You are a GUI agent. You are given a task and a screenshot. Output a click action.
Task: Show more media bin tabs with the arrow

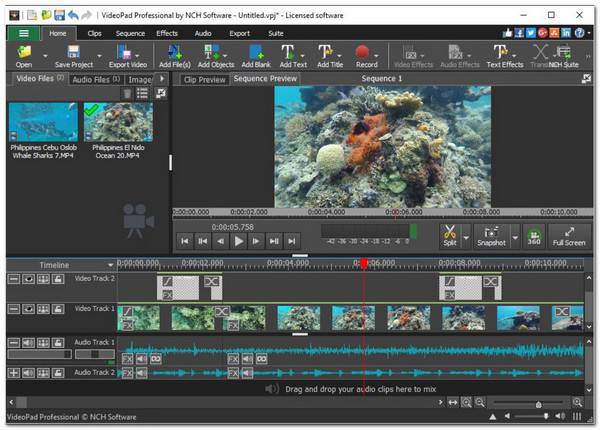coord(162,78)
